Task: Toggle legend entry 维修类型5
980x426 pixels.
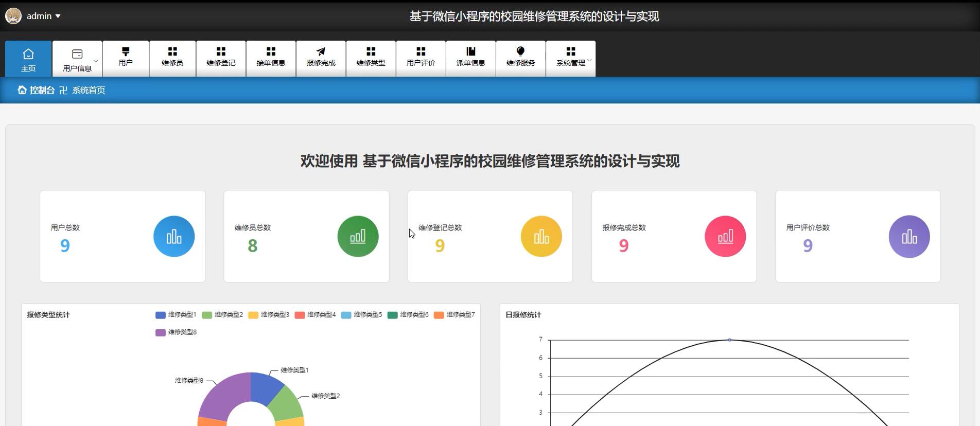Action: pyautogui.click(x=361, y=315)
